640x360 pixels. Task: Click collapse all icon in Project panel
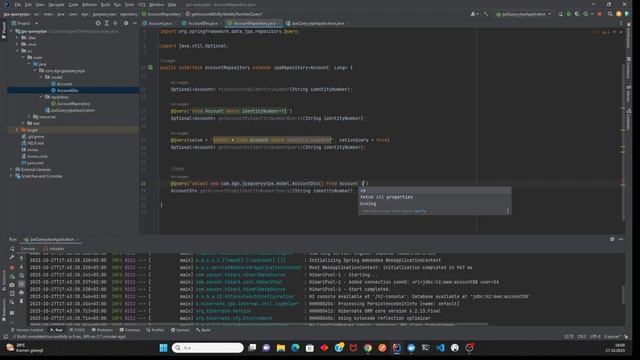tap(116, 23)
